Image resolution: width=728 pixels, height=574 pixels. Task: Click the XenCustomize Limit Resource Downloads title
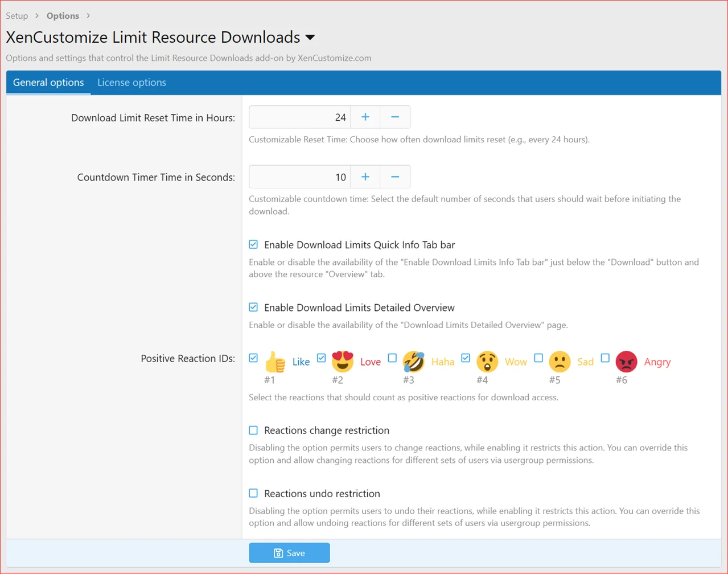point(153,38)
